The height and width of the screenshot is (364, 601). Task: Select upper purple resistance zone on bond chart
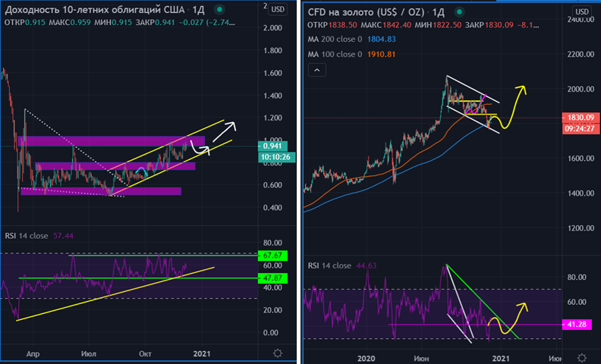106,141
